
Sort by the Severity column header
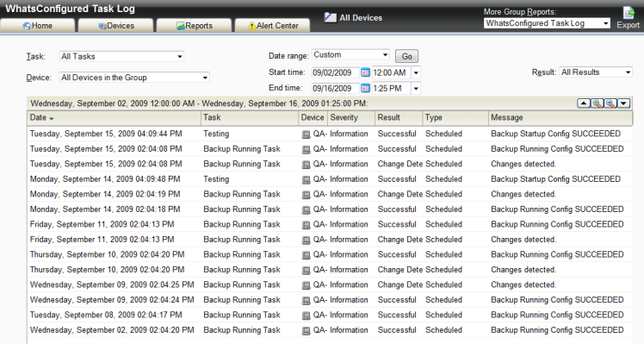pos(351,117)
